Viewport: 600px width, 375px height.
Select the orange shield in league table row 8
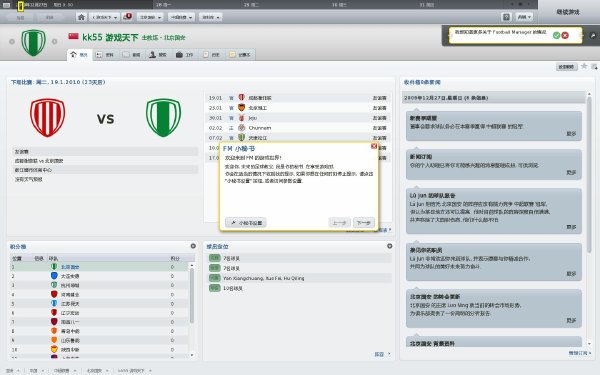click(x=54, y=331)
